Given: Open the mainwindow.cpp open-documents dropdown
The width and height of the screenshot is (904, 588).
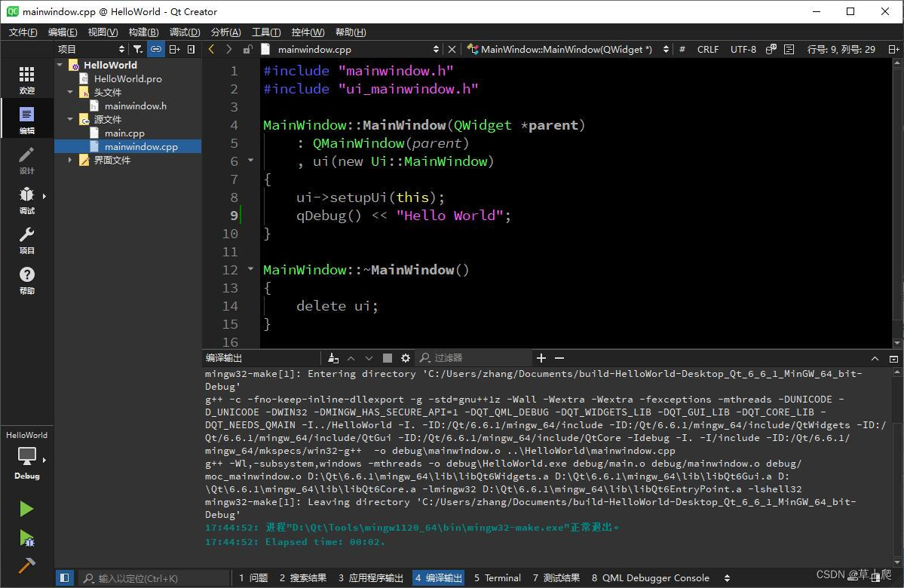Looking at the screenshot, I should tap(359, 49).
